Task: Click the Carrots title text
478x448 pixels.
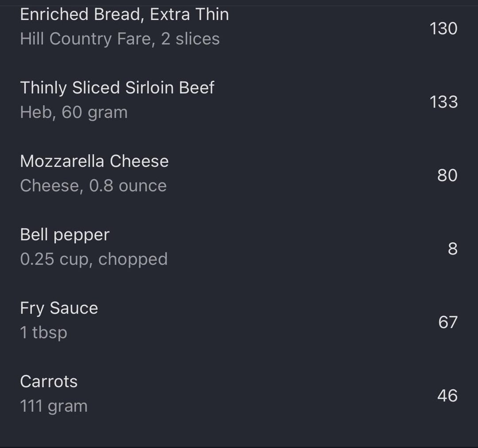Action: click(49, 381)
